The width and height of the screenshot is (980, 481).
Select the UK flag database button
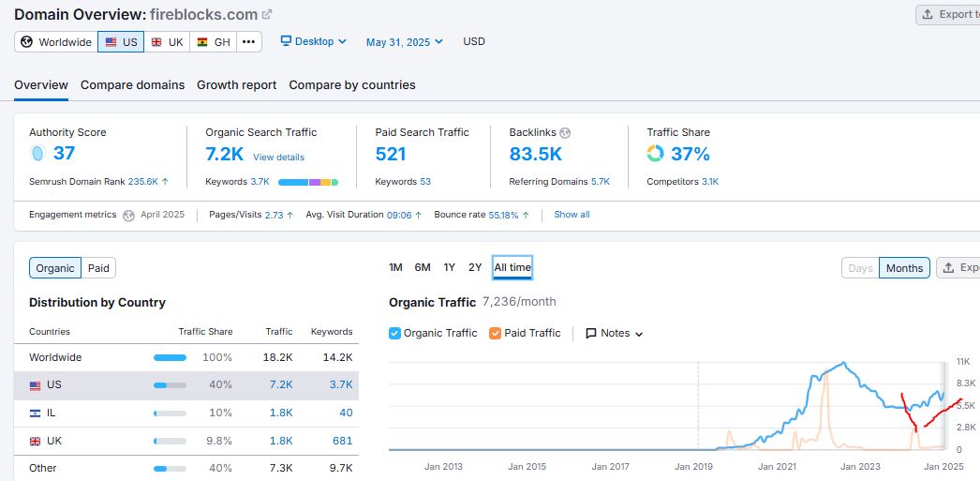coord(167,42)
